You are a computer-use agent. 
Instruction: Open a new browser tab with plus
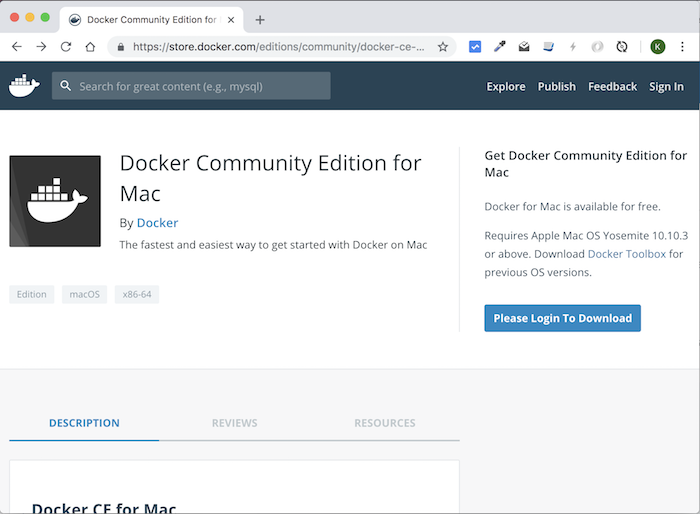[260, 20]
